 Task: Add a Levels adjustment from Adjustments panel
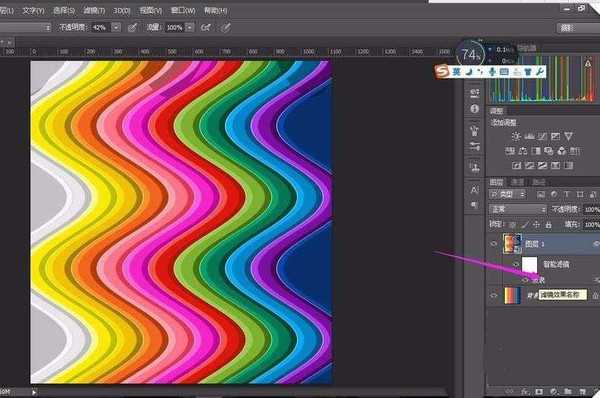(x=529, y=136)
